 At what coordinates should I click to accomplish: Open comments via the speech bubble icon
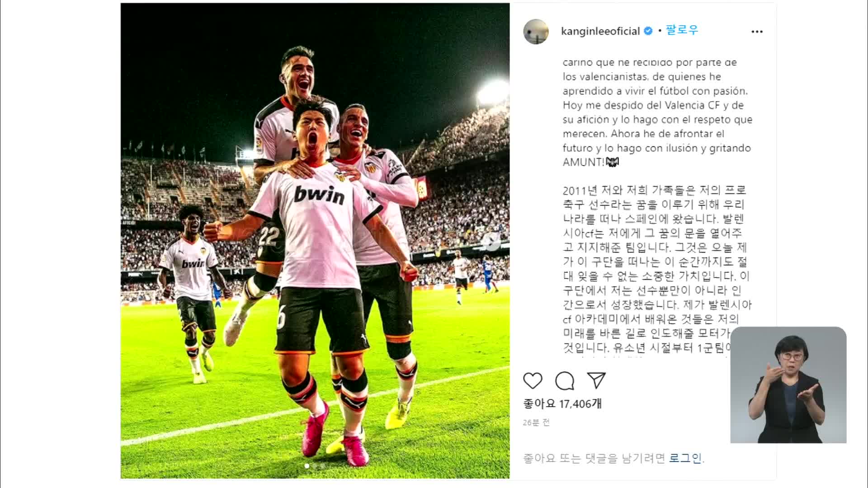click(565, 381)
